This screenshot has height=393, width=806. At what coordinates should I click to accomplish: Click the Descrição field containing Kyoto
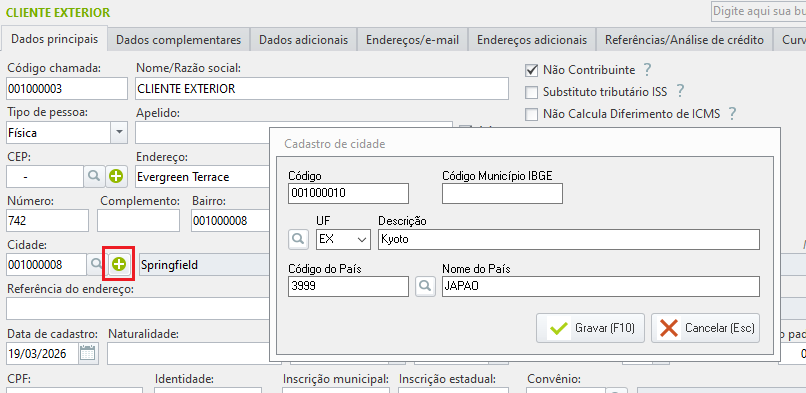click(x=569, y=239)
